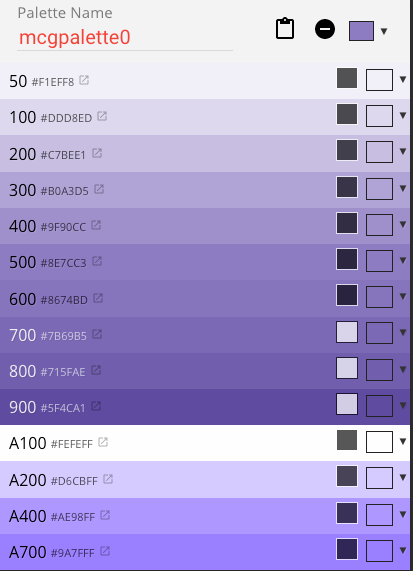The width and height of the screenshot is (413, 571).
Task: Open external link icon beside #DDD8ED
Action: [102, 116]
